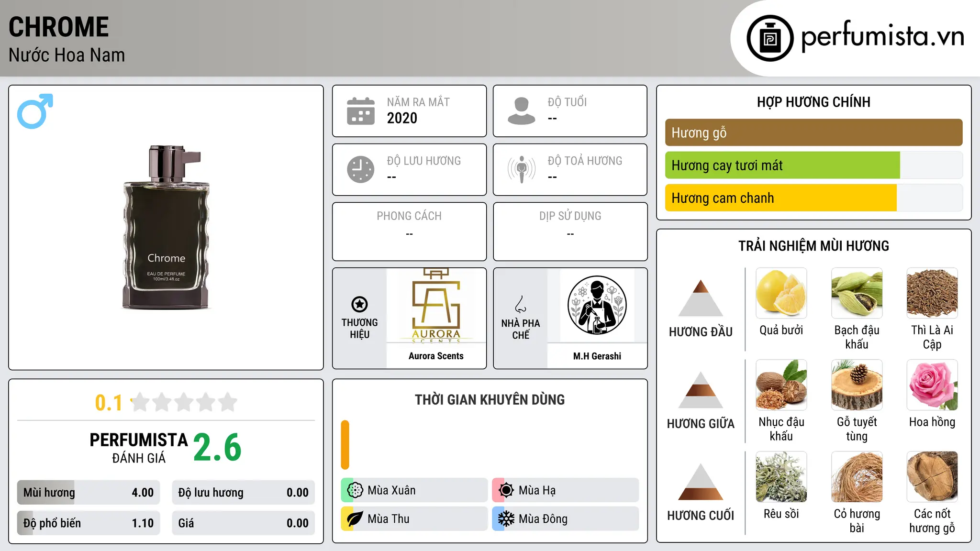Open the Rêu sồi note image
Image resolution: width=980 pixels, height=551 pixels.
781,477
